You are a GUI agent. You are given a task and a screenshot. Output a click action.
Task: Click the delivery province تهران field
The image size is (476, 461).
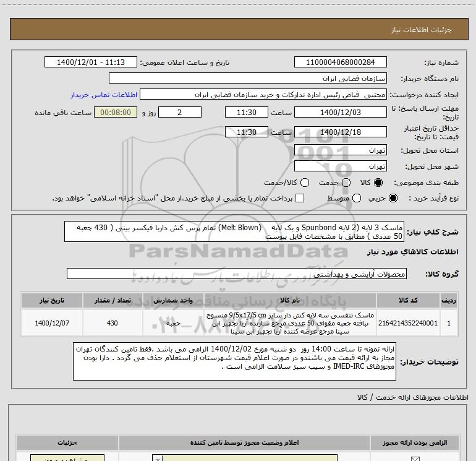[x=340, y=150]
